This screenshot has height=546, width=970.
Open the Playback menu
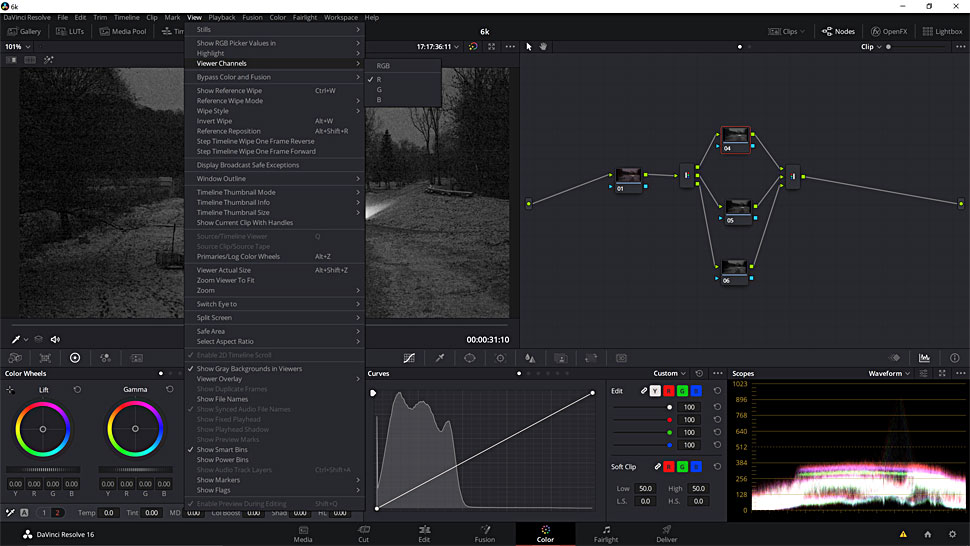[221, 17]
